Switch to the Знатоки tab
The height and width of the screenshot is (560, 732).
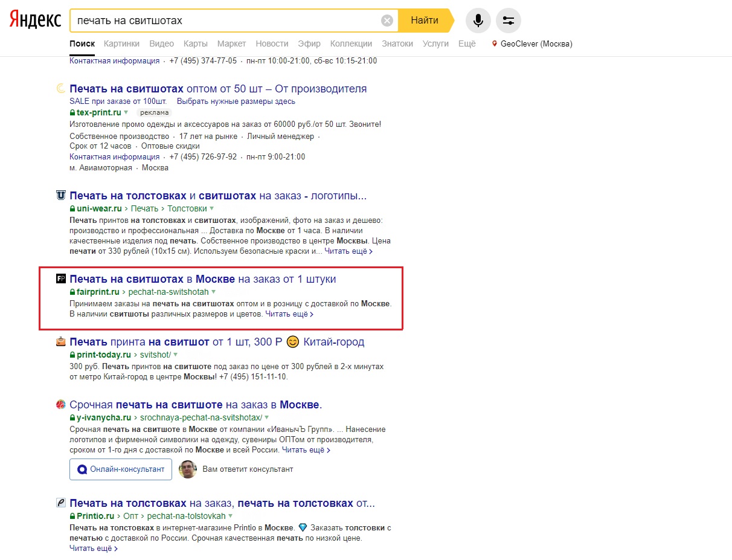(397, 43)
